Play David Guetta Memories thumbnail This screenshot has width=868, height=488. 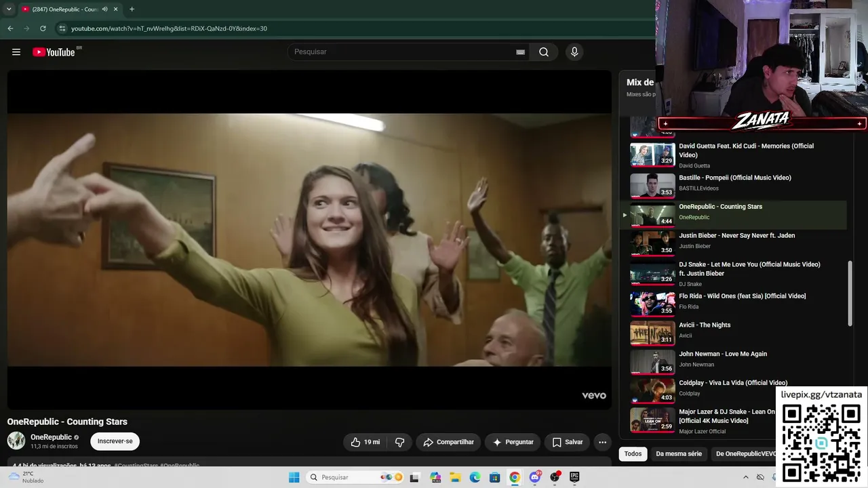coord(652,155)
